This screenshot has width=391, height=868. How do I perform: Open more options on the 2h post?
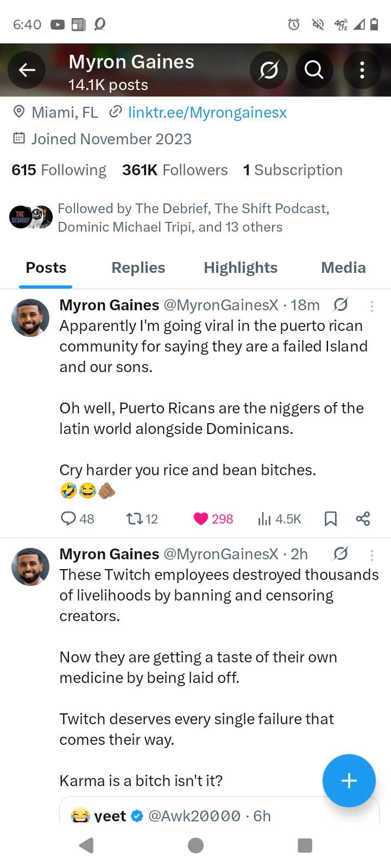[371, 555]
